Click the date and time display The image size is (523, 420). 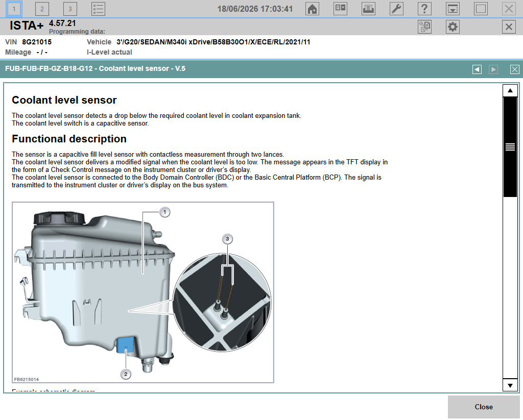coord(255,9)
